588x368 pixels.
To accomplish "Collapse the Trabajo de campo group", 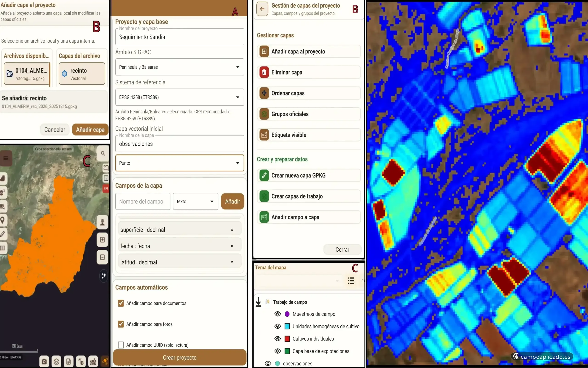I will (x=258, y=302).
